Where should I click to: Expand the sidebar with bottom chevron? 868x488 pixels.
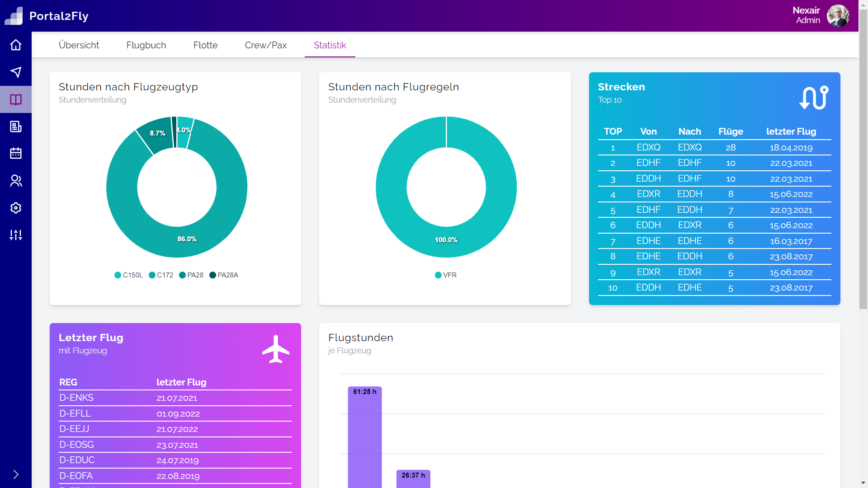click(16, 474)
